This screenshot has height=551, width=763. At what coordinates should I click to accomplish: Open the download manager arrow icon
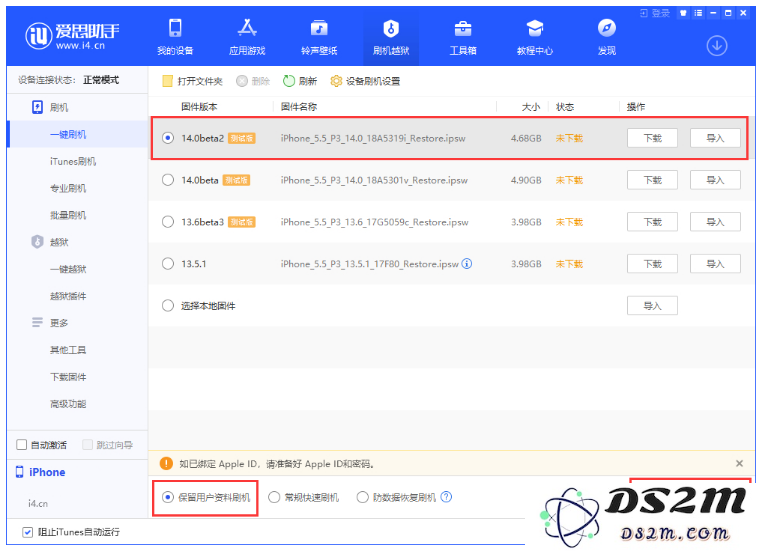[x=717, y=46]
